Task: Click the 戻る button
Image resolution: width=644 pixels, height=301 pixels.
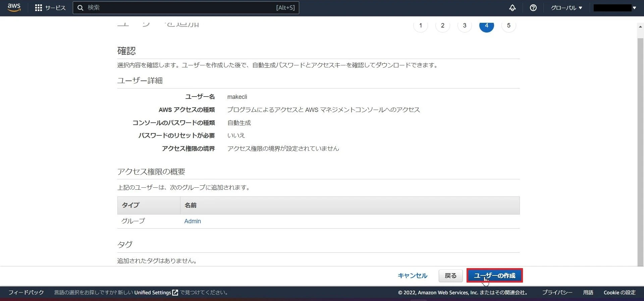Action: pos(451,276)
